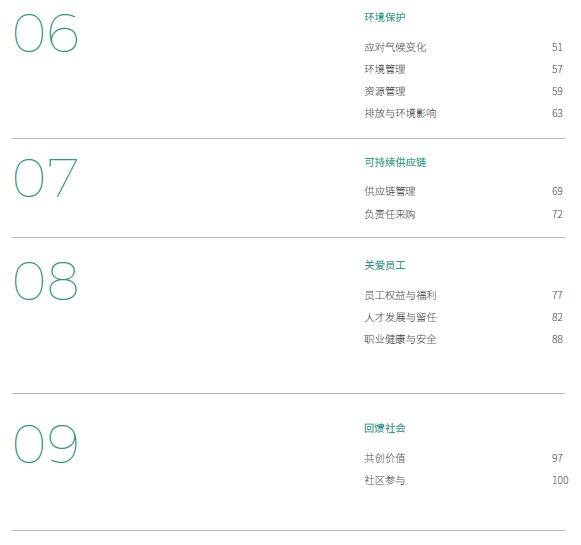Go to 应对气候变化 section

[395, 47]
